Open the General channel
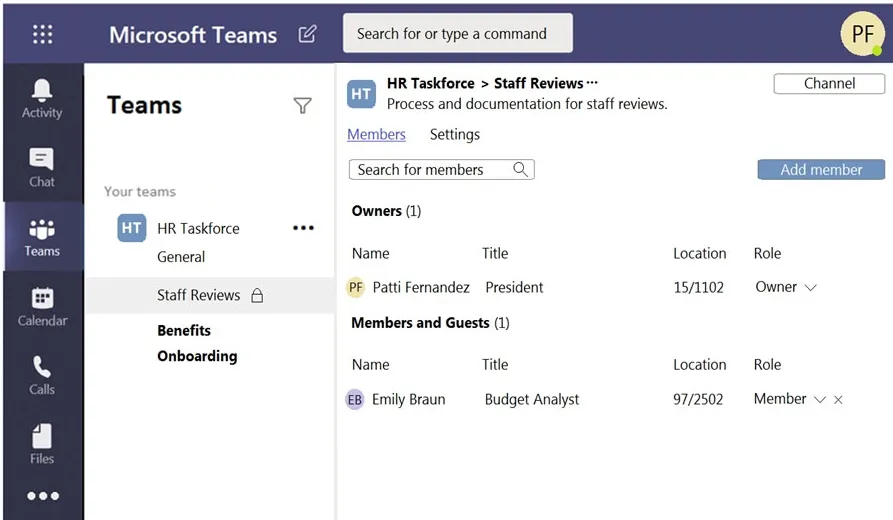 coord(181,257)
